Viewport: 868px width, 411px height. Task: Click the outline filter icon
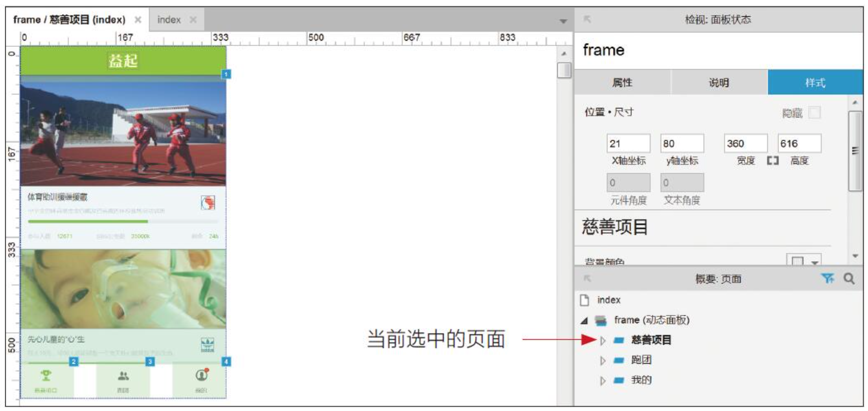click(x=827, y=278)
